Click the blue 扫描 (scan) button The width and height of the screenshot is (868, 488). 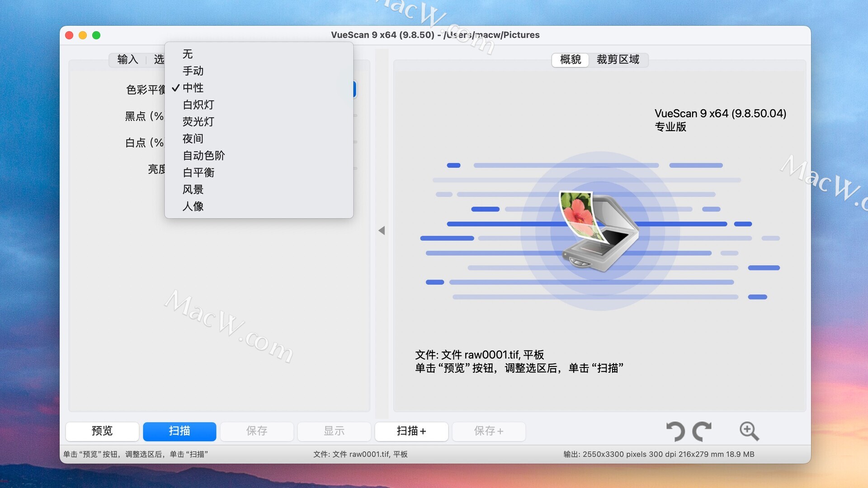tap(179, 431)
